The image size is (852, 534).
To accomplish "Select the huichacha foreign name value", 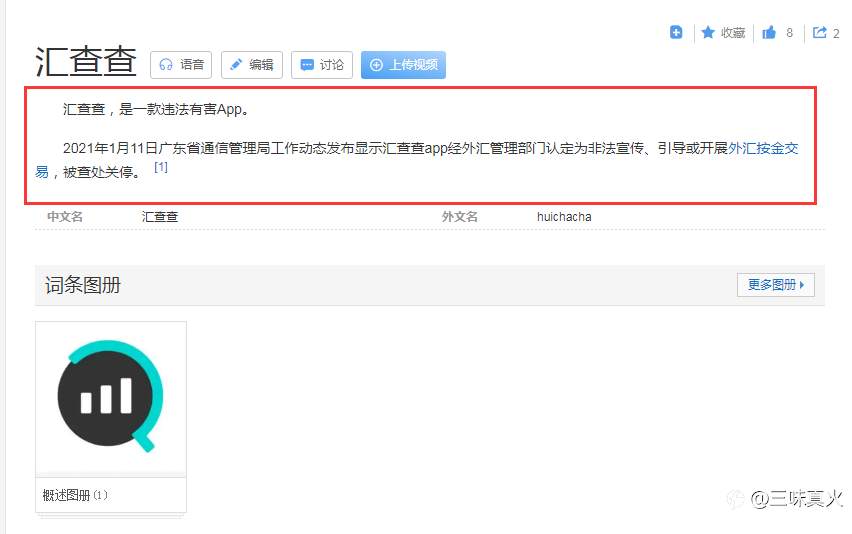I will [x=564, y=217].
